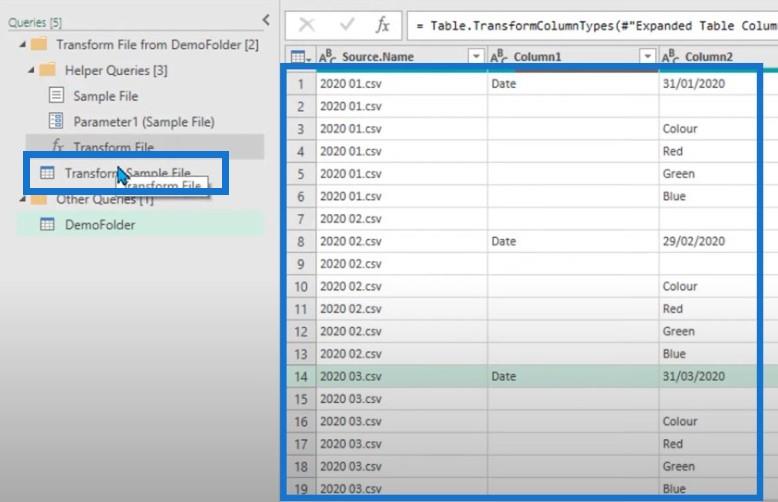Click the DemoFolder table icon
The image size is (778, 502).
[47, 224]
